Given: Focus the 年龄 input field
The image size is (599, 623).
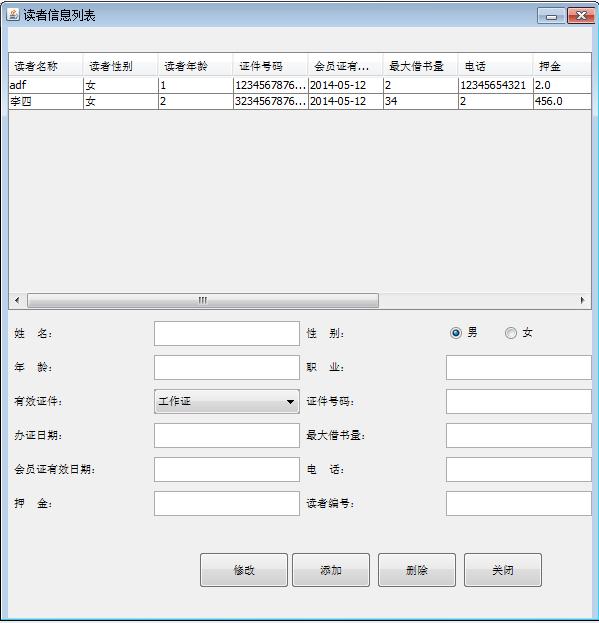Looking at the screenshot, I should tap(227, 367).
